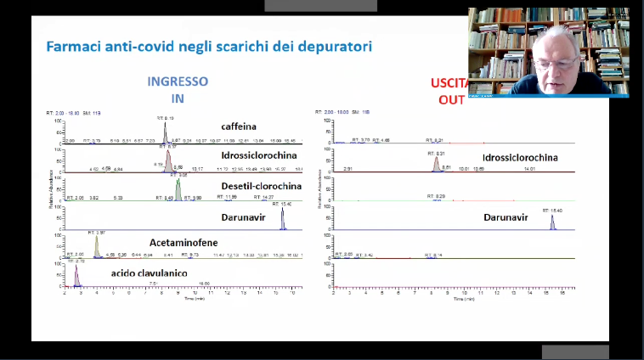Click the Darunavir peak in the right chromatogram

[x=552, y=222]
